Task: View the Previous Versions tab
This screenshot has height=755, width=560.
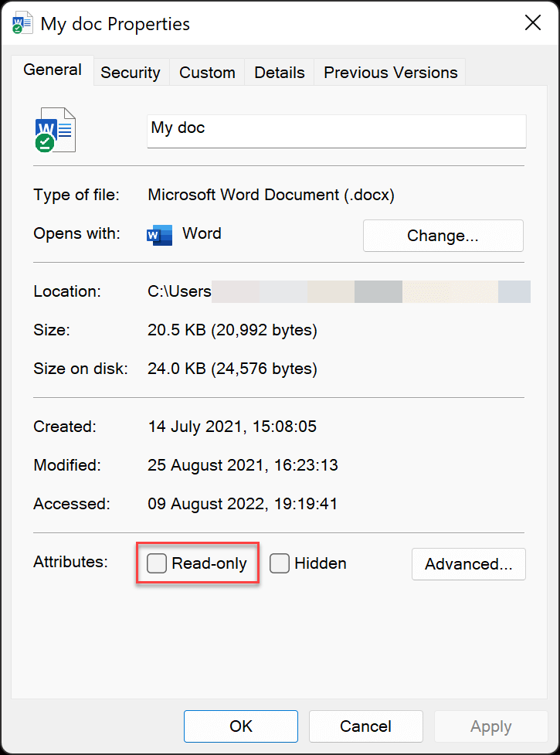Action: point(390,72)
